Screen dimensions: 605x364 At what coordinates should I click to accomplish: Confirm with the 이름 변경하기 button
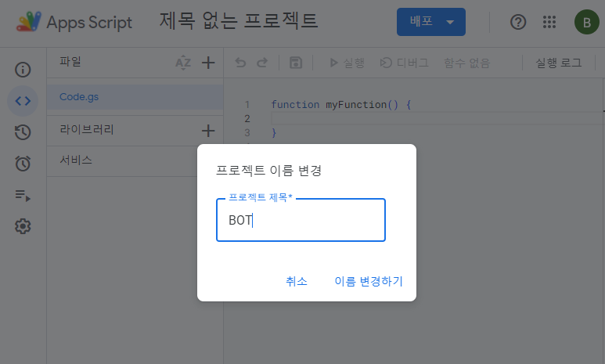coord(369,281)
